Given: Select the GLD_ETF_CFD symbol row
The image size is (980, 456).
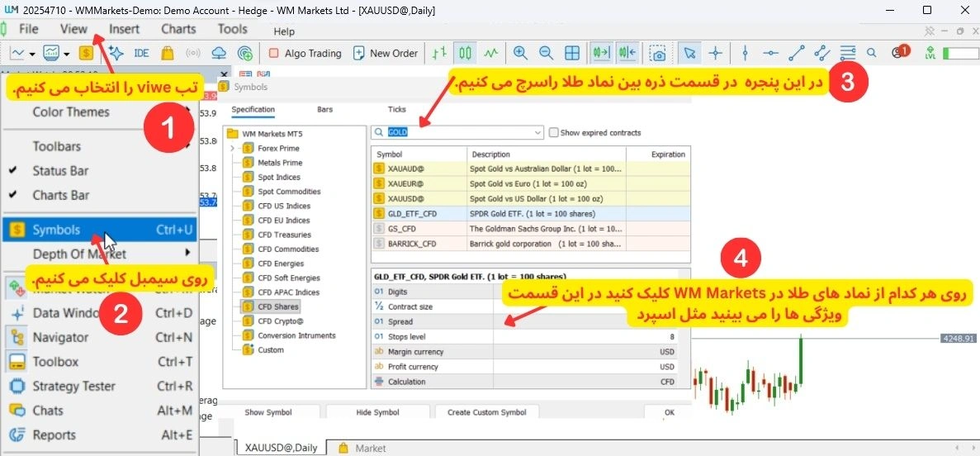Looking at the screenshot, I should [531, 213].
